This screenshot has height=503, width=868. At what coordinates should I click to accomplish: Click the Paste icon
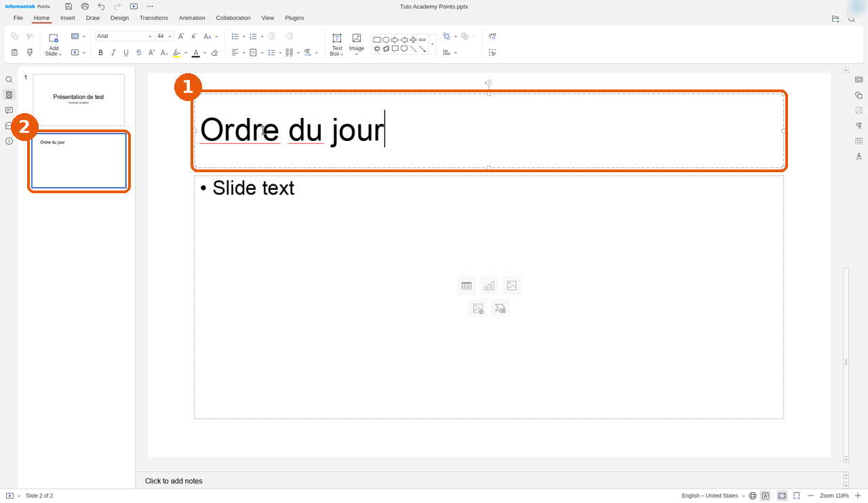tap(14, 52)
